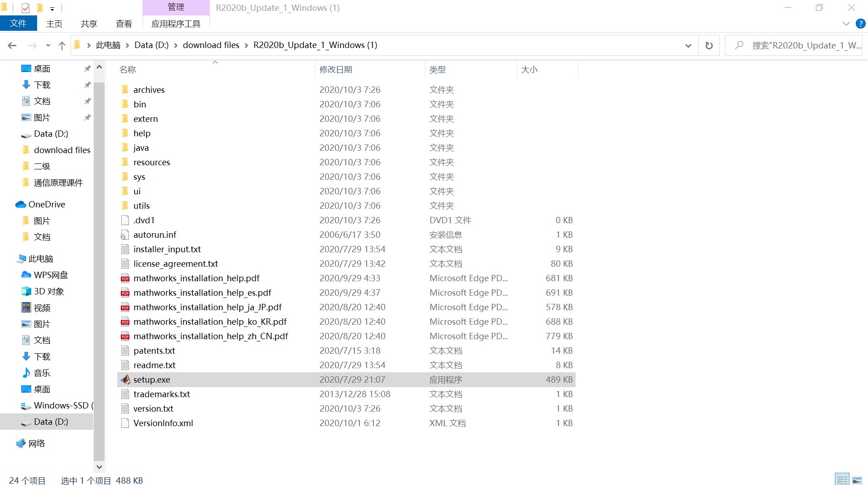Screen dimensions: 868x485
Task: Click the OneDrive cloud icon in sidebar
Action: [x=21, y=204]
